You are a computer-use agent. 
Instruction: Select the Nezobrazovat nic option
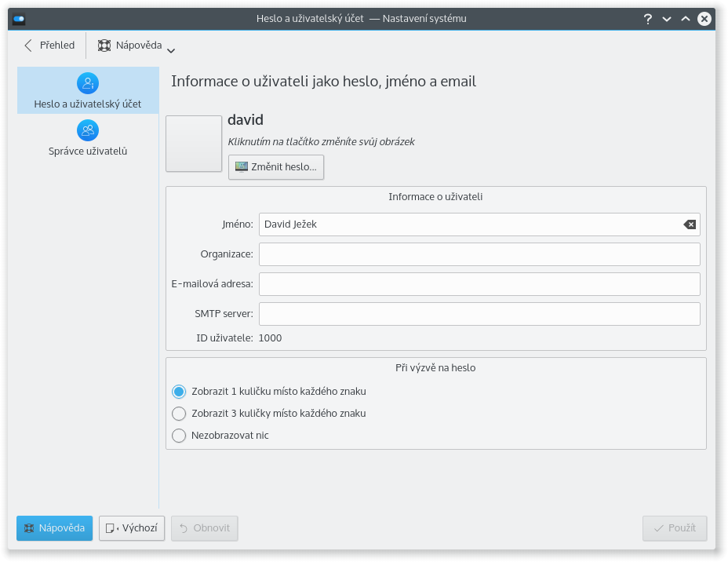[179, 436]
